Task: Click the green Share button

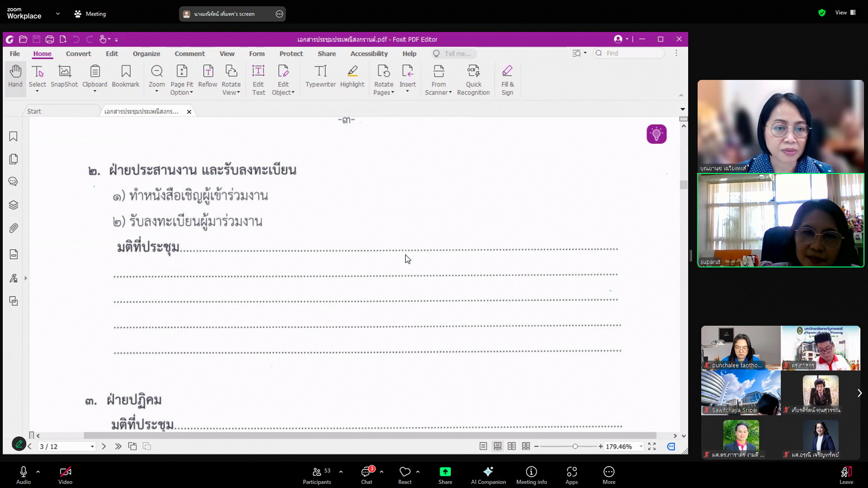Action: pos(445,475)
